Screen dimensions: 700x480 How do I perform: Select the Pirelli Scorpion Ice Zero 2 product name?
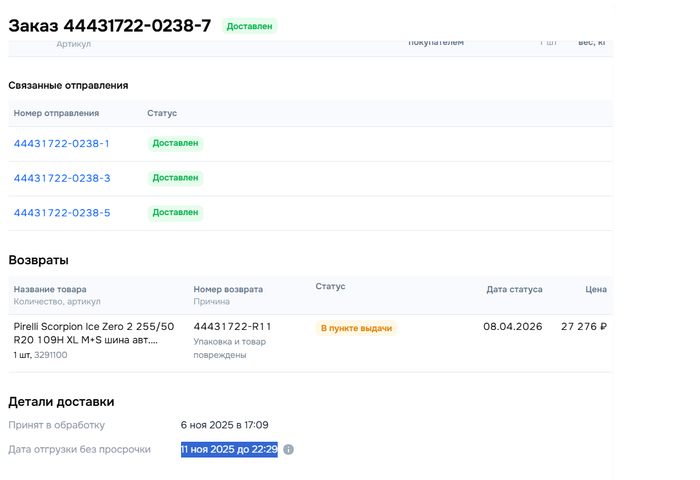[x=93, y=333]
